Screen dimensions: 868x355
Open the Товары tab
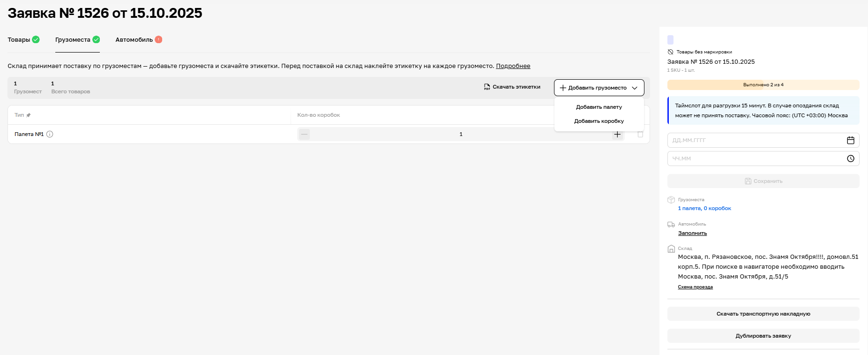pos(23,40)
